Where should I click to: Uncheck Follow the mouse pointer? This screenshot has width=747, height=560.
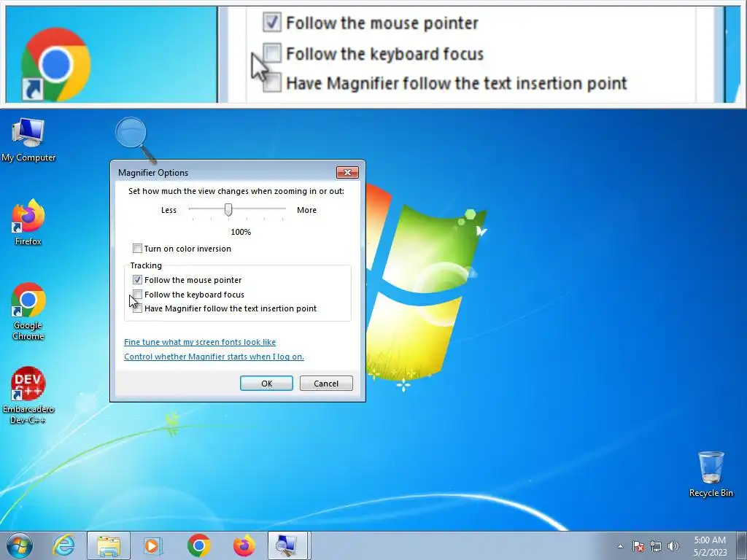click(137, 280)
